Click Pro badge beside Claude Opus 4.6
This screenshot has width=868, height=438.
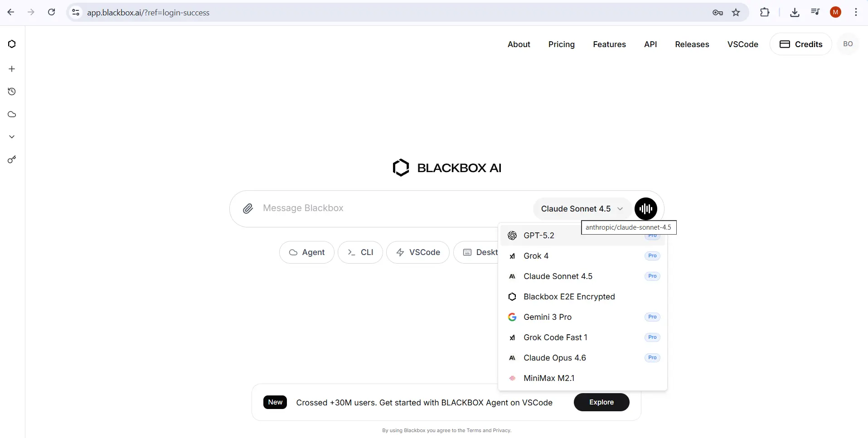tap(652, 358)
